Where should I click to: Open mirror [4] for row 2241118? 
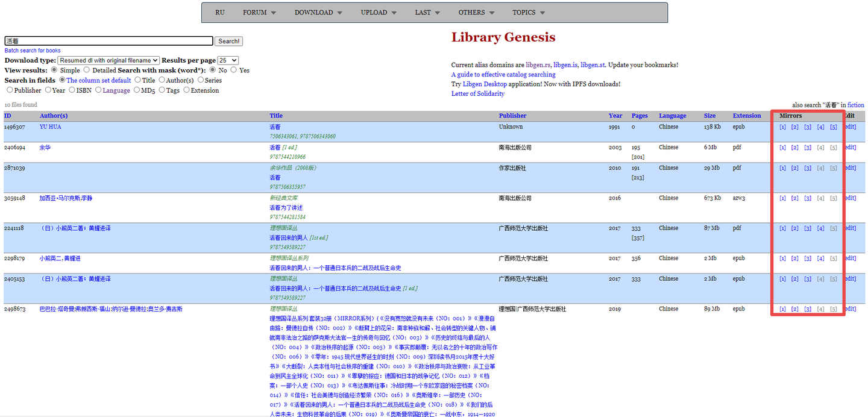pyautogui.click(x=821, y=228)
